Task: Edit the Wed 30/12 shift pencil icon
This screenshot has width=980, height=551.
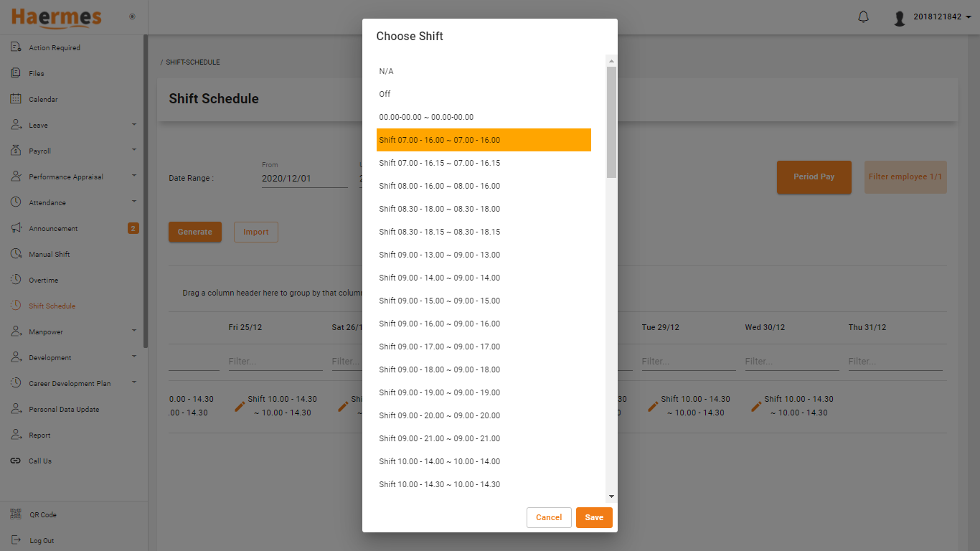Action: [757, 406]
